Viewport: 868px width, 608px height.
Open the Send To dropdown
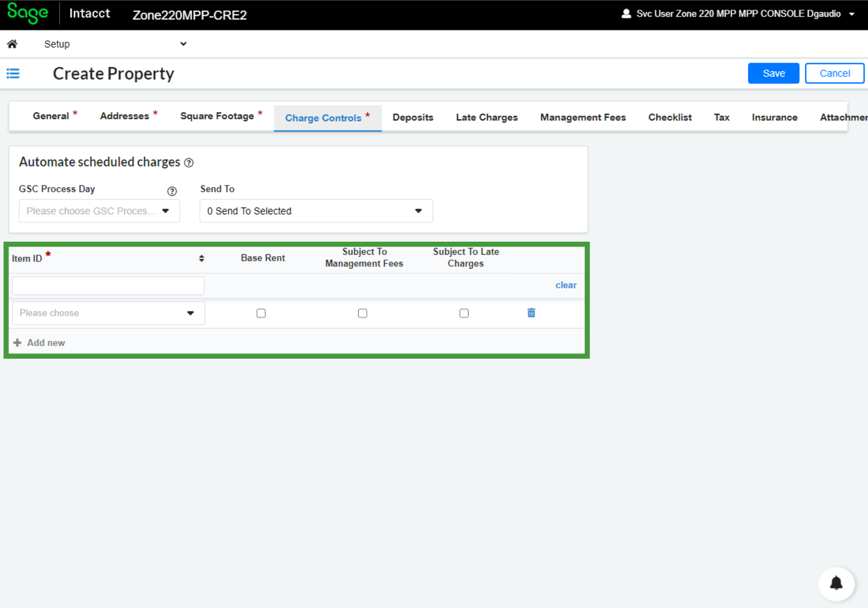point(316,211)
